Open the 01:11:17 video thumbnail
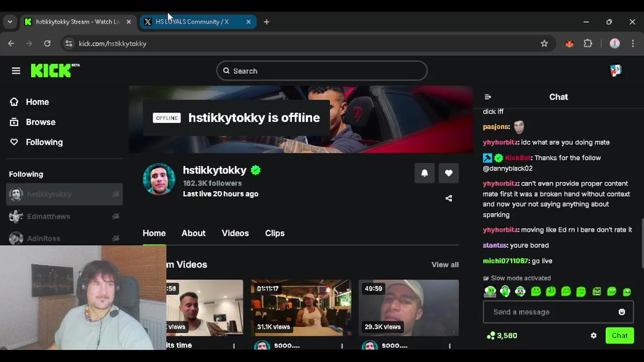Image resolution: width=644 pixels, height=362 pixels. pos(301,308)
